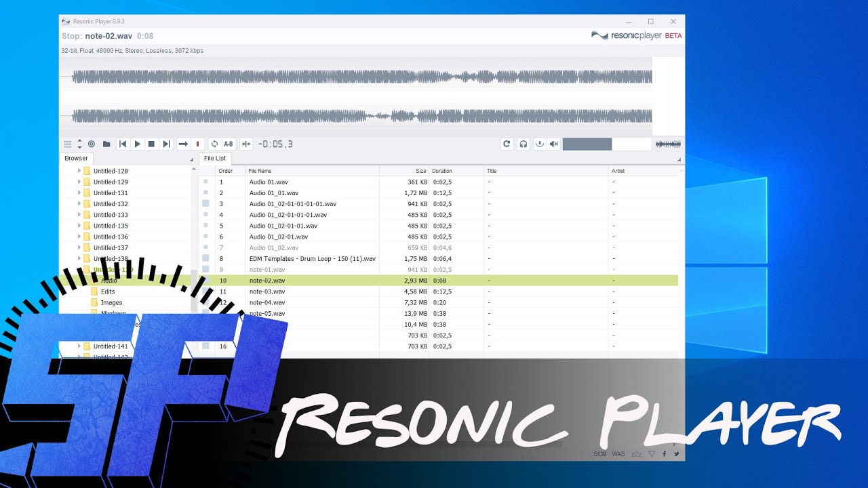This screenshot has width=868, height=488.
Task: Toggle the A-B repeat button
Action: (x=229, y=144)
